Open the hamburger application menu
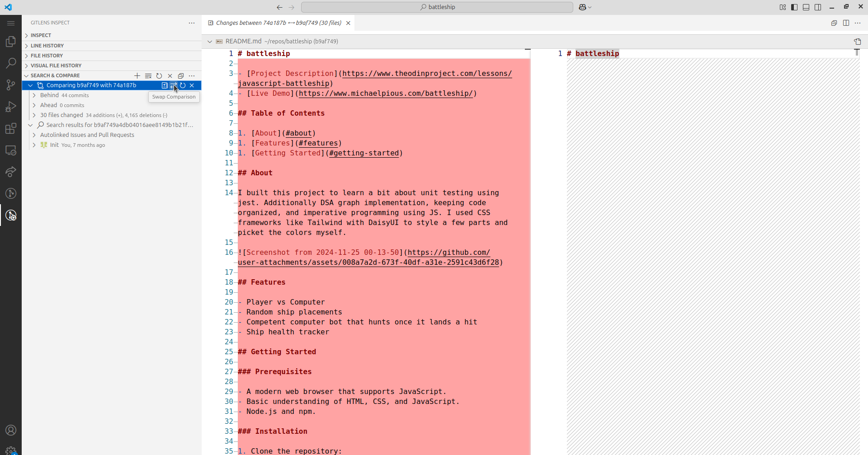 [x=11, y=23]
